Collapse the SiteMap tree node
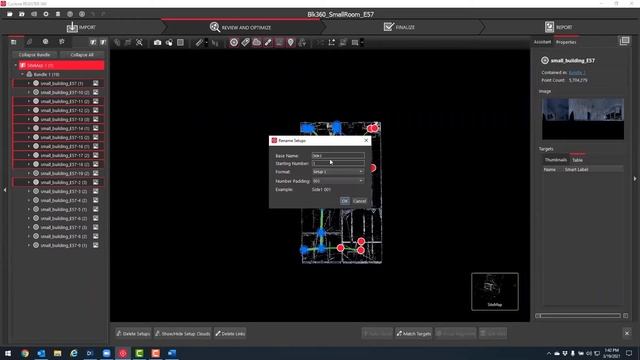This screenshot has height=360, width=640. coord(16,65)
